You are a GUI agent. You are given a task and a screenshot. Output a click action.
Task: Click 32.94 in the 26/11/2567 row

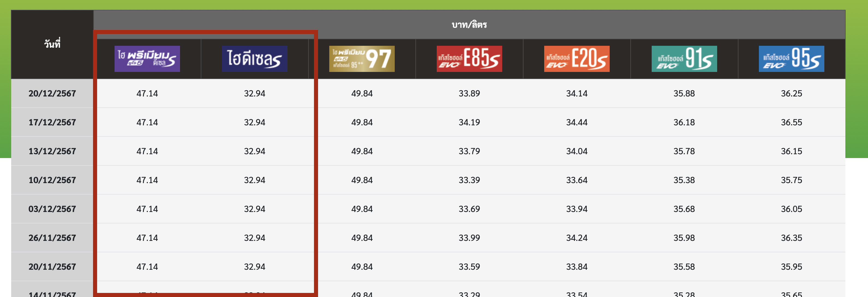click(x=255, y=238)
